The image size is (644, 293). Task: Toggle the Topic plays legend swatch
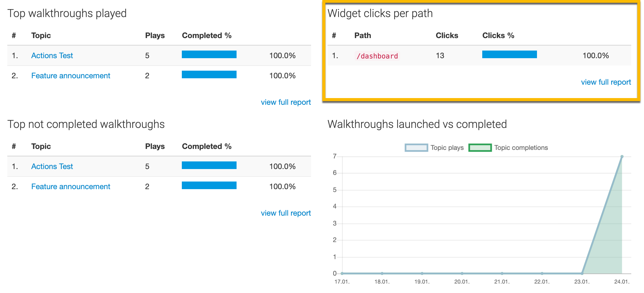tap(416, 148)
